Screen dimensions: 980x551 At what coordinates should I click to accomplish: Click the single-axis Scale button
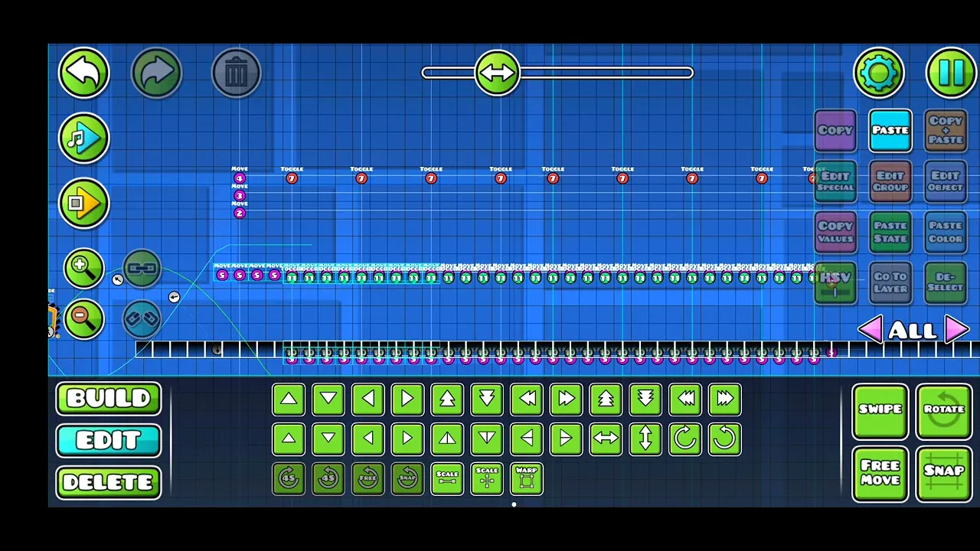447,478
